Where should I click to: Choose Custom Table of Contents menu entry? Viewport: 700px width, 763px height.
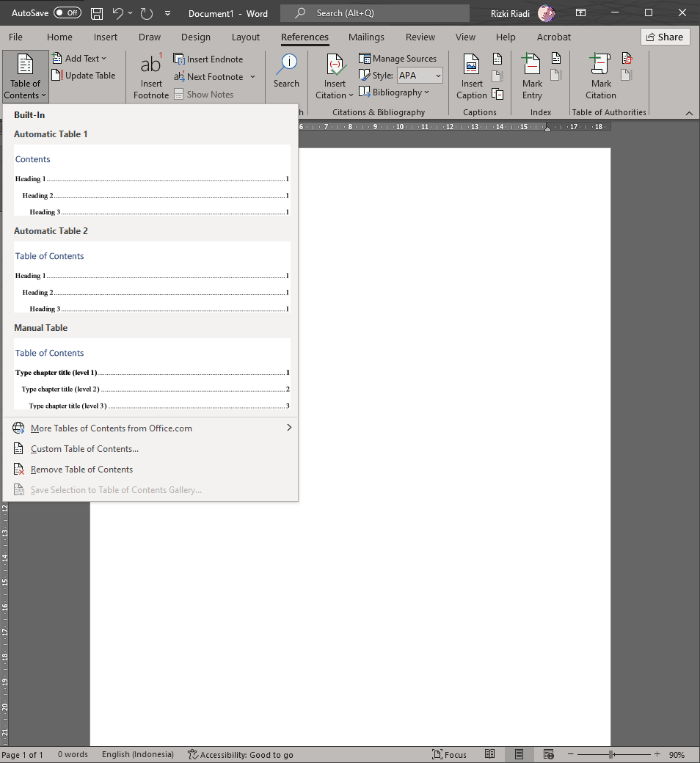(x=151, y=449)
